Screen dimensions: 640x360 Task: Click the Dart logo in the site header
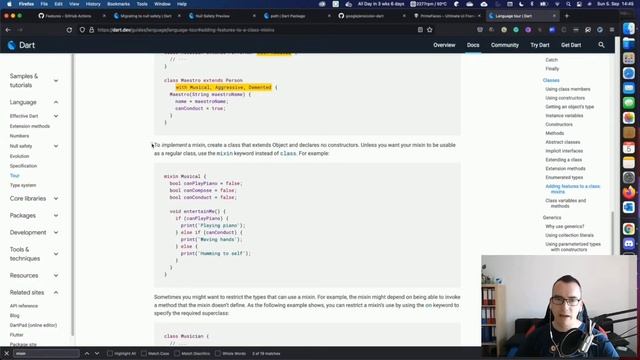[22, 45]
